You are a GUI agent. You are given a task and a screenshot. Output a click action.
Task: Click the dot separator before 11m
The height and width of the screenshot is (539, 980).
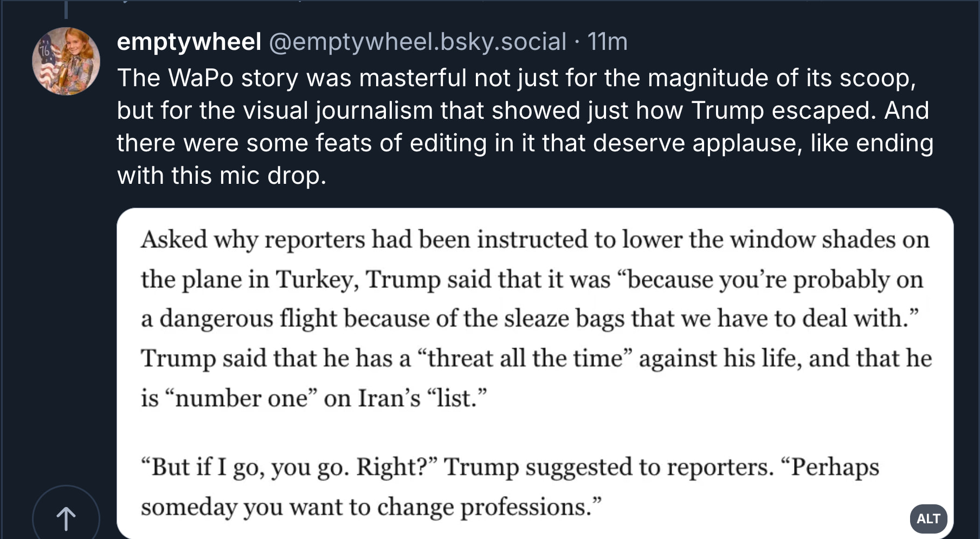pos(577,42)
